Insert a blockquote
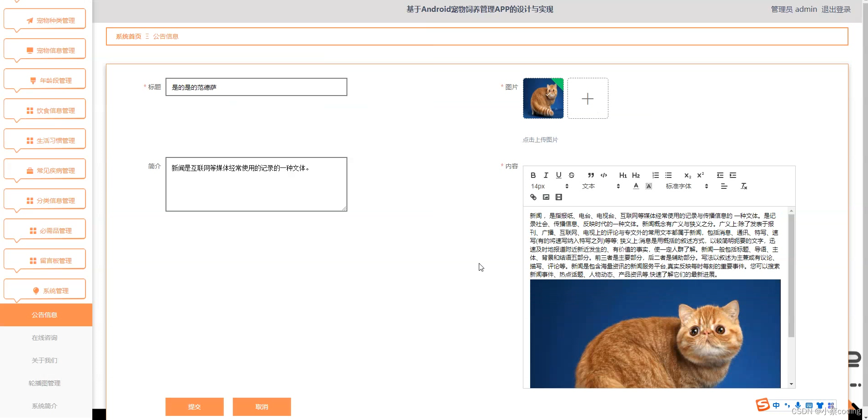868x420 pixels. point(591,175)
